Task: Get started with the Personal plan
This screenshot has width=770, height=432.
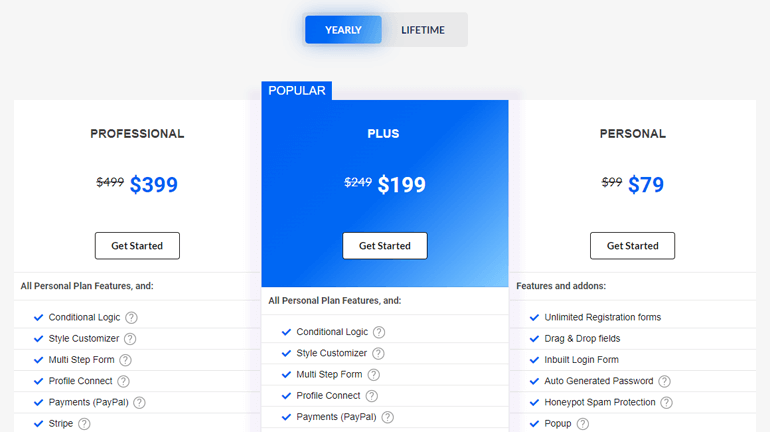Action: (632, 245)
